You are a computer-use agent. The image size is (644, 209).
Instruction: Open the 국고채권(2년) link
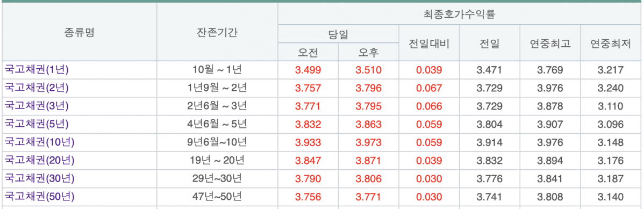point(36,88)
